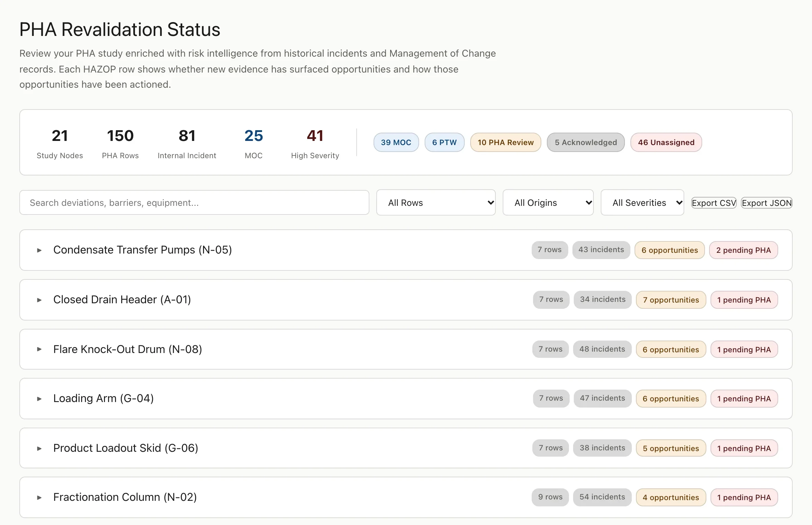Image resolution: width=812 pixels, height=525 pixels.
Task: Click the 54 incidents badge on Fractionation Column
Action: click(602, 497)
